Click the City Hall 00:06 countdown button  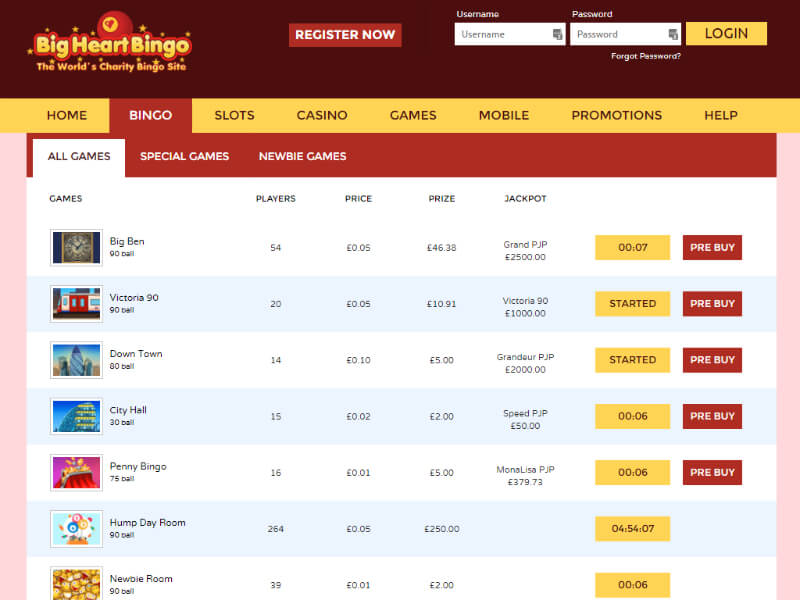coord(633,416)
